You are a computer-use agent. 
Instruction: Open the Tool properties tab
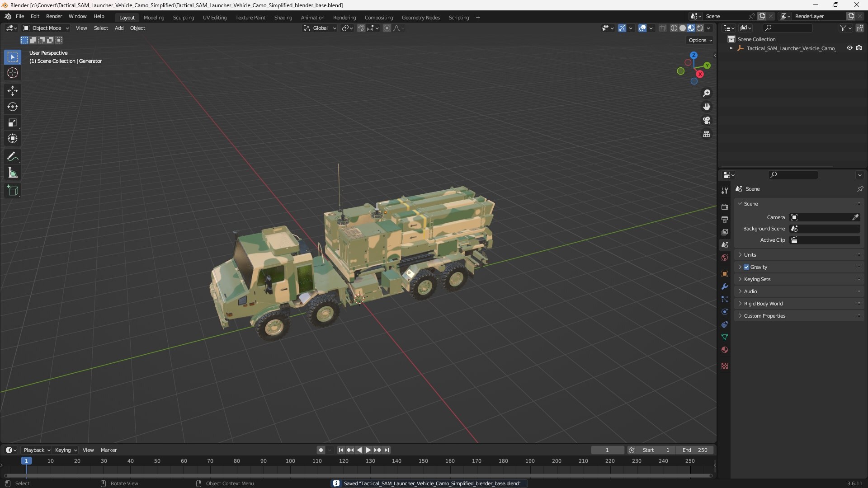tap(725, 191)
